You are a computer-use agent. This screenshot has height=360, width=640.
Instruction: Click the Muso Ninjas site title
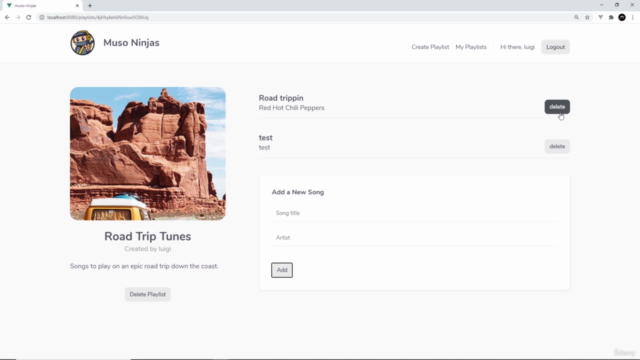(131, 42)
